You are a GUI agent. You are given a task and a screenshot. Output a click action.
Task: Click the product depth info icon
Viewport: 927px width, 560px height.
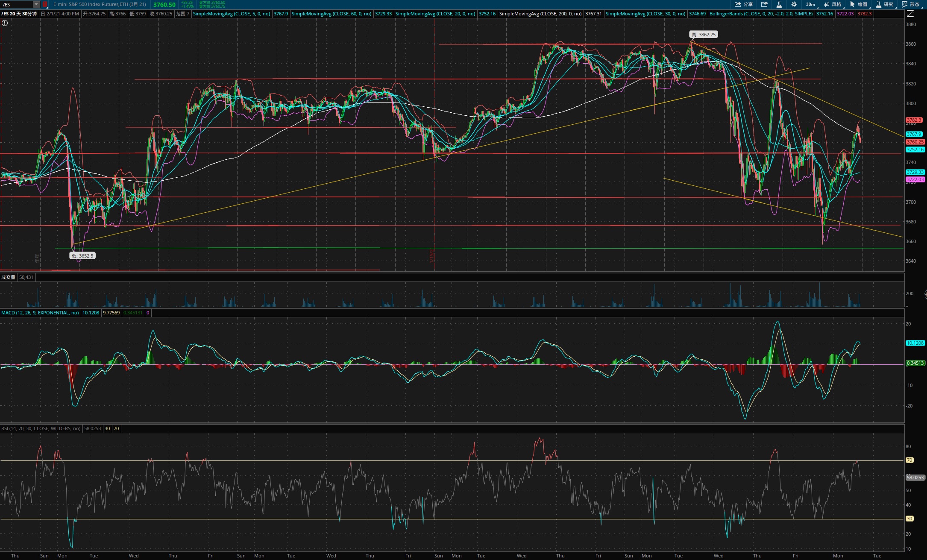[x=764, y=4]
